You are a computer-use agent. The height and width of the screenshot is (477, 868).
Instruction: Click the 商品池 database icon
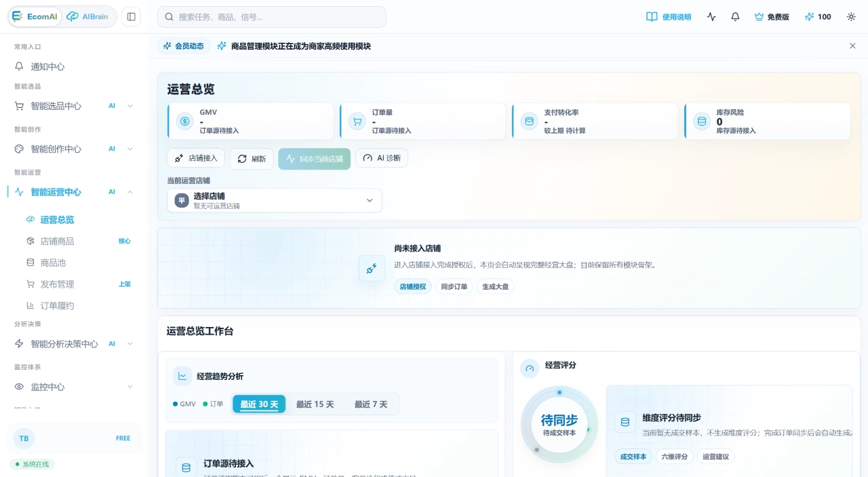(30, 263)
